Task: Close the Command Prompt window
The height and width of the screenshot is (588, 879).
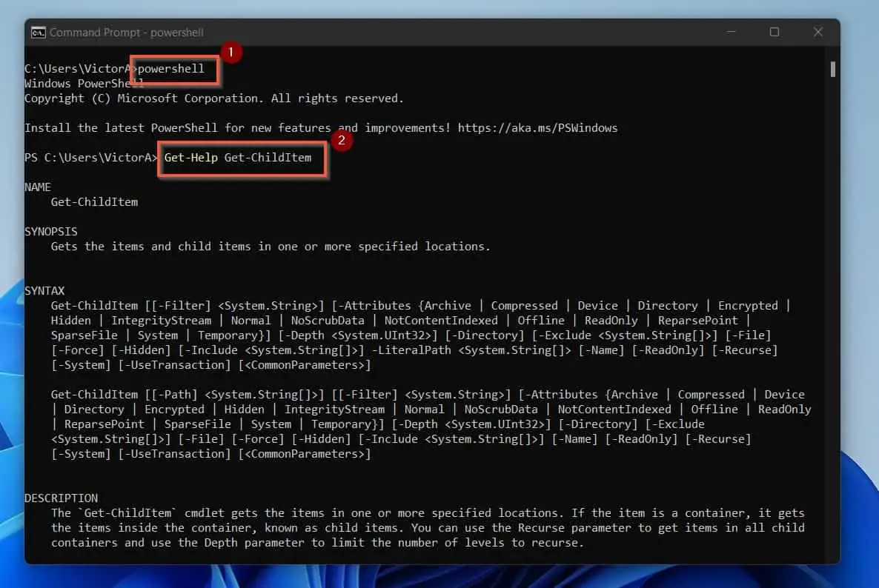Action: click(818, 32)
